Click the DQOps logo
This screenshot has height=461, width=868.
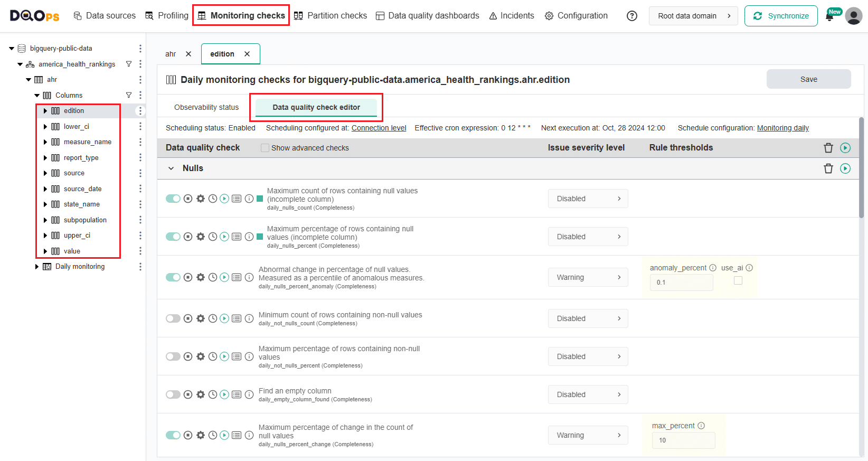coord(35,16)
